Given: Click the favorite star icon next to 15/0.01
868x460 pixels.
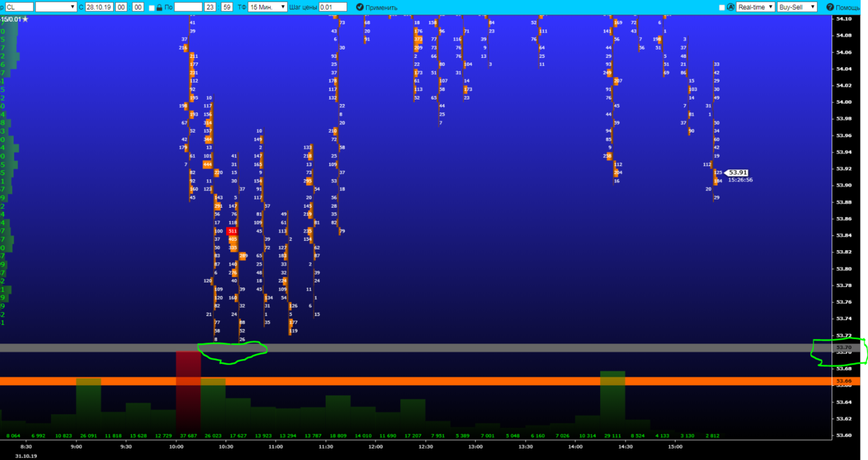Looking at the screenshot, I should [x=26, y=19].
